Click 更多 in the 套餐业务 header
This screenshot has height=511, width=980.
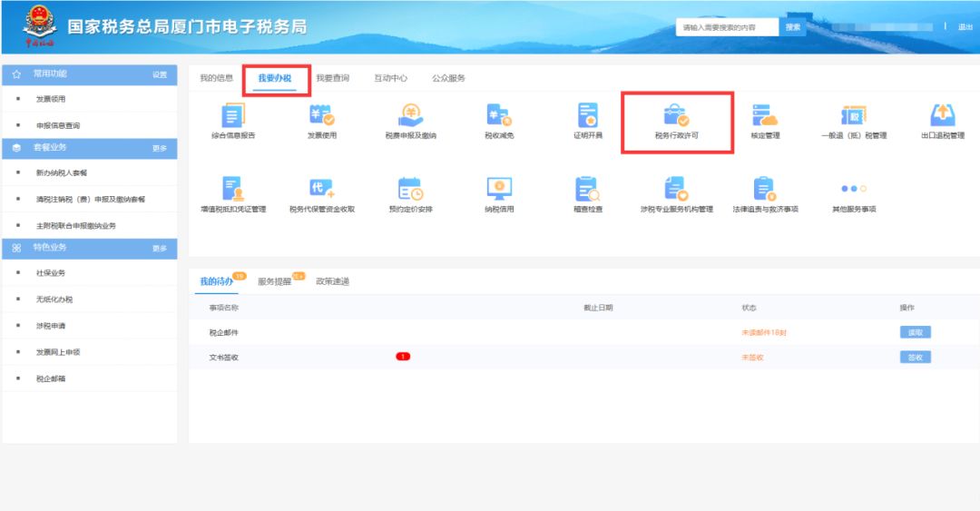click(160, 148)
